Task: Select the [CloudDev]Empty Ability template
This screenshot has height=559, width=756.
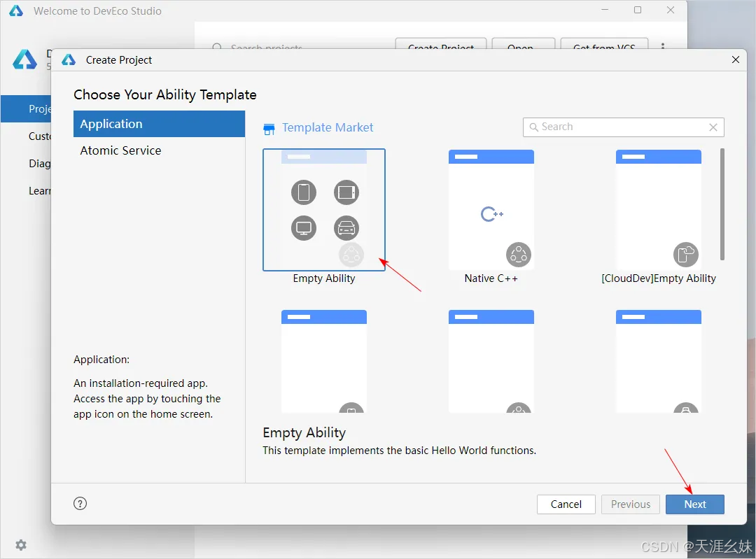Action: pyautogui.click(x=658, y=210)
